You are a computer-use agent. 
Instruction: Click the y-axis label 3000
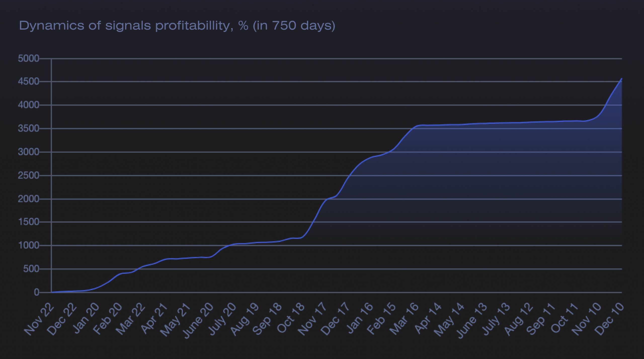coord(28,152)
